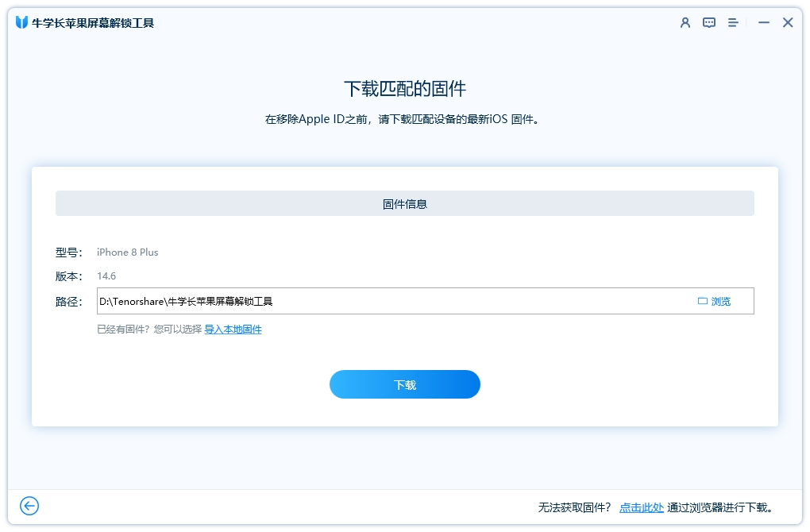Open the 导入本地固件 link
The image size is (810, 532).
click(x=233, y=330)
